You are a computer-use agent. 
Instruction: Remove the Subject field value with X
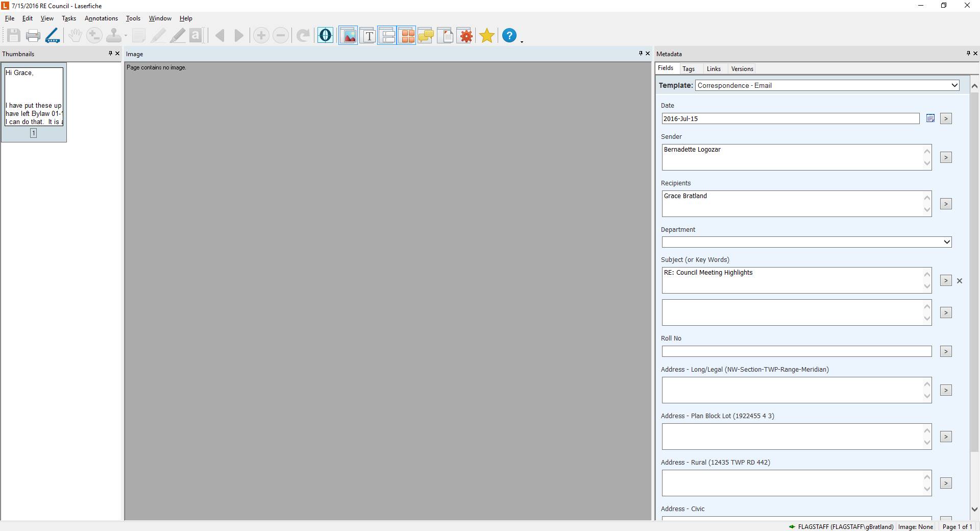(960, 281)
